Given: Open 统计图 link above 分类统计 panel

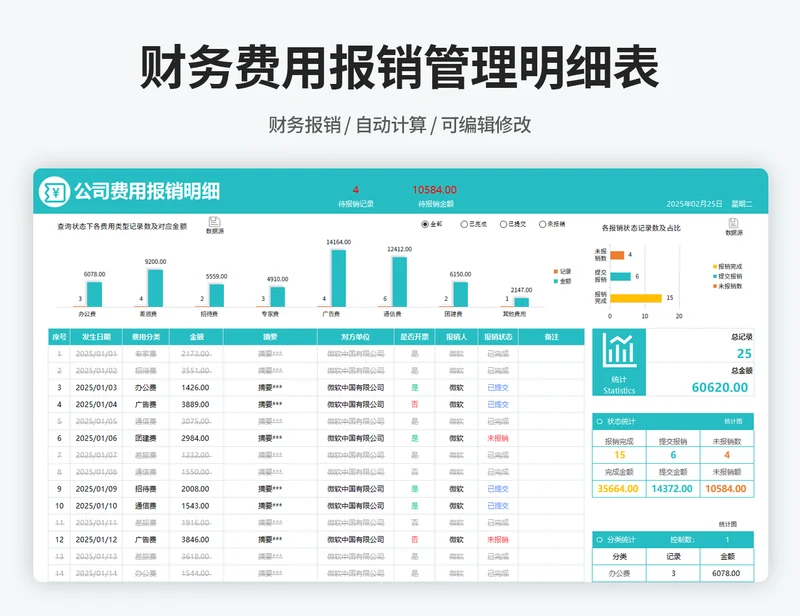Looking at the screenshot, I should pos(728,524).
